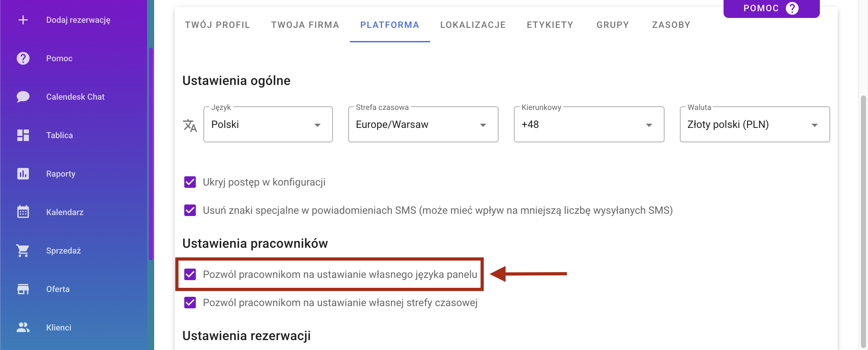This screenshot has width=868, height=350.
Task: Open Calendesk Chat speech bubble icon
Action: point(23,96)
